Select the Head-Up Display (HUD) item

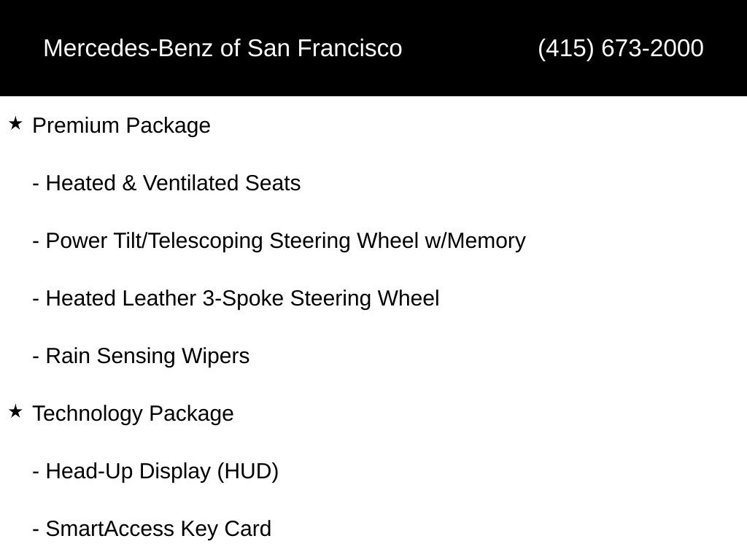point(155,471)
